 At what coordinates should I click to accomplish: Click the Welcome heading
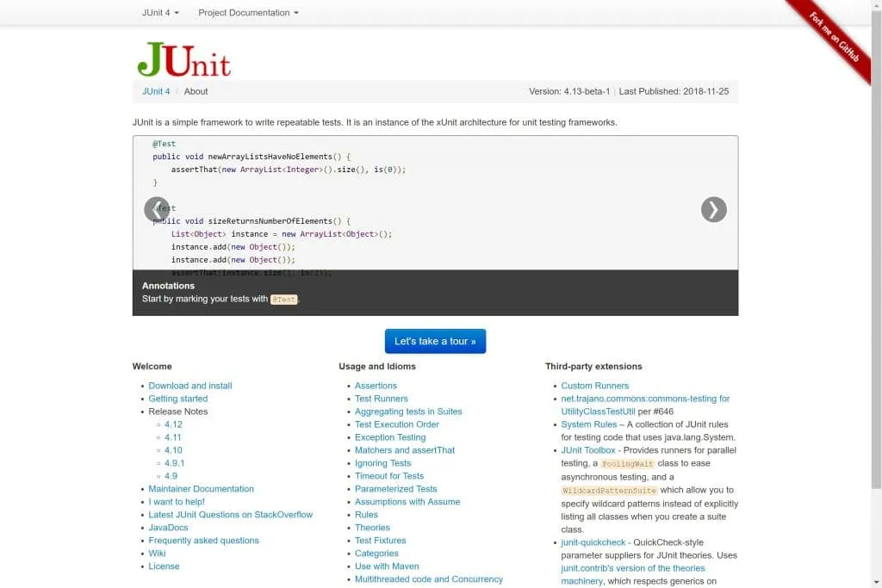pos(152,367)
